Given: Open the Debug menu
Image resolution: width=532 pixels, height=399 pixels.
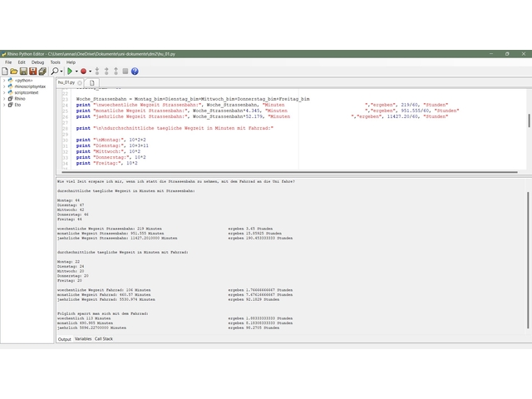Looking at the screenshot, I should [37, 62].
